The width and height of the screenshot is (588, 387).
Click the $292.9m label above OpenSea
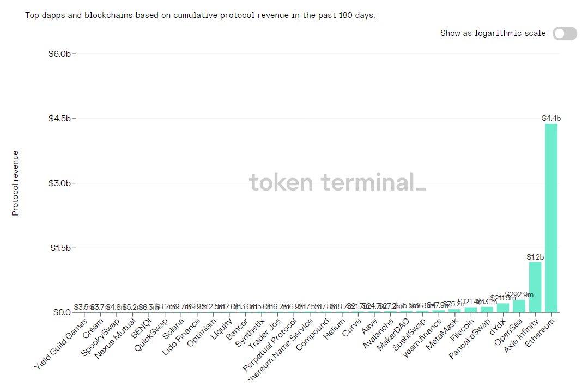pyautogui.click(x=519, y=294)
